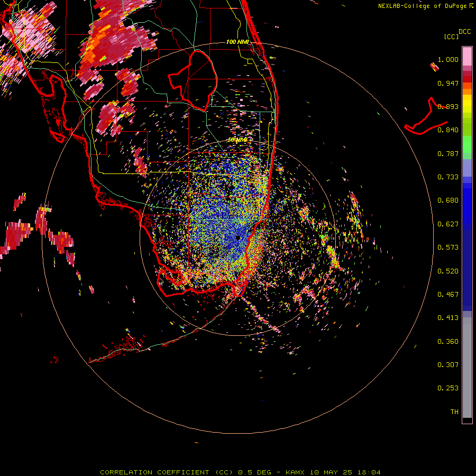Click the 18:04 timestamp in the caption
476x476 pixels.
(370, 472)
